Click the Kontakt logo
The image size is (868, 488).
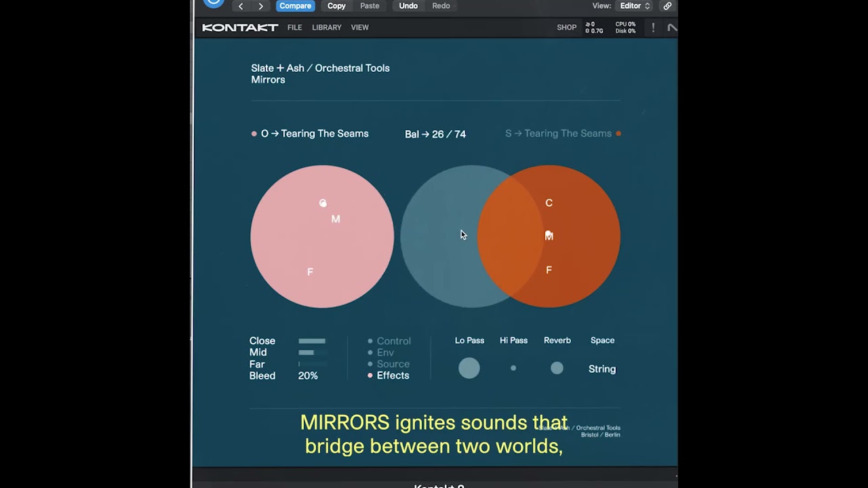tap(240, 28)
